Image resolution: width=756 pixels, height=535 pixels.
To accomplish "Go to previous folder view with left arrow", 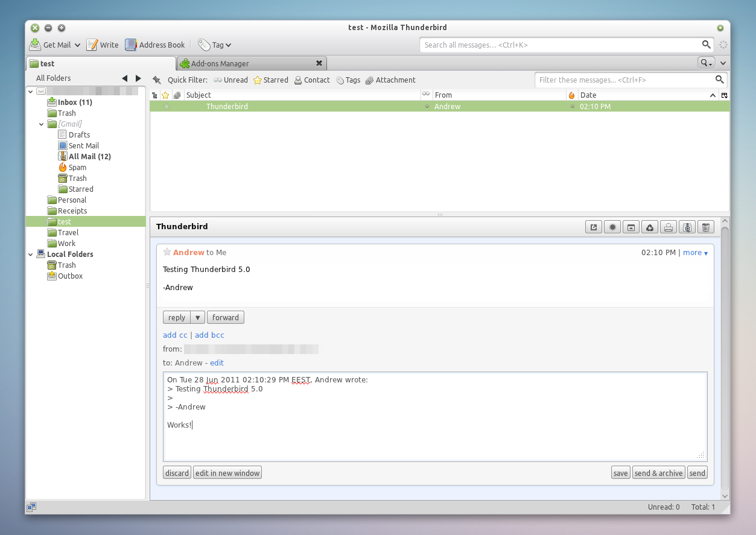I will (x=125, y=78).
